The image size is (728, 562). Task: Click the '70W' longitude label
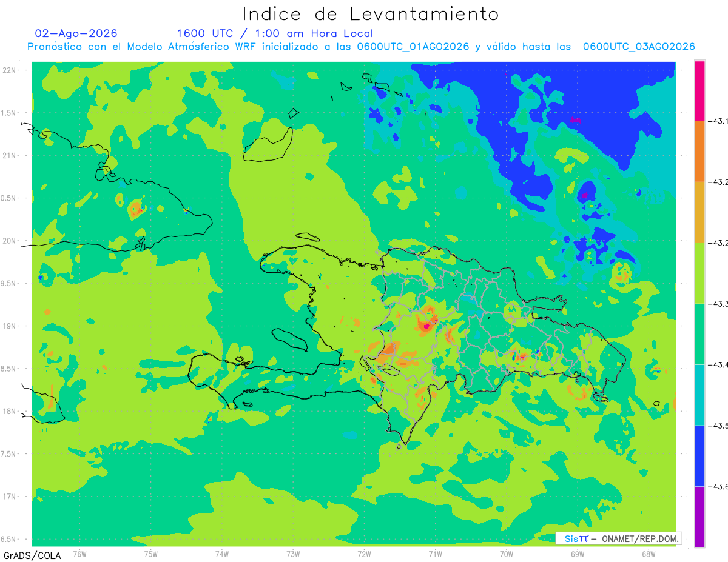coord(507,554)
